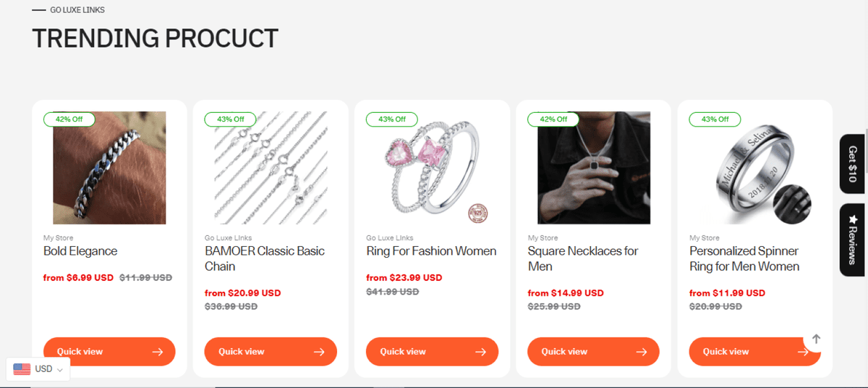868x388 pixels.
Task: Click the US flag icon
Action: pos(22,369)
